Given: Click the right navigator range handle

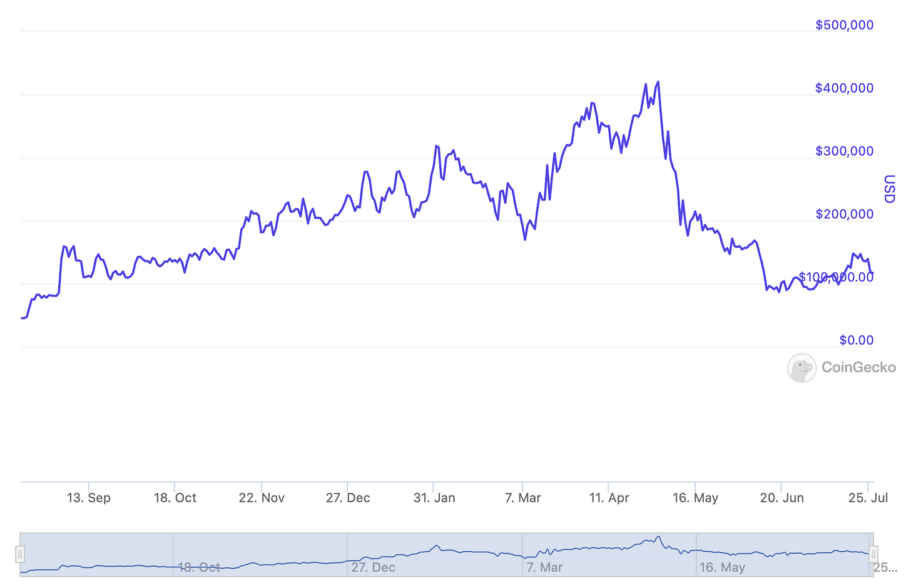Looking at the screenshot, I should click(873, 554).
